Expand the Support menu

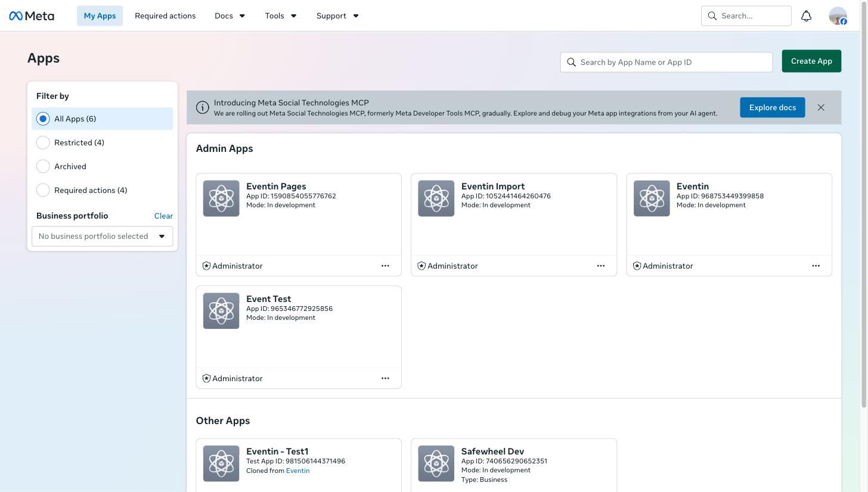click(338, 16)
